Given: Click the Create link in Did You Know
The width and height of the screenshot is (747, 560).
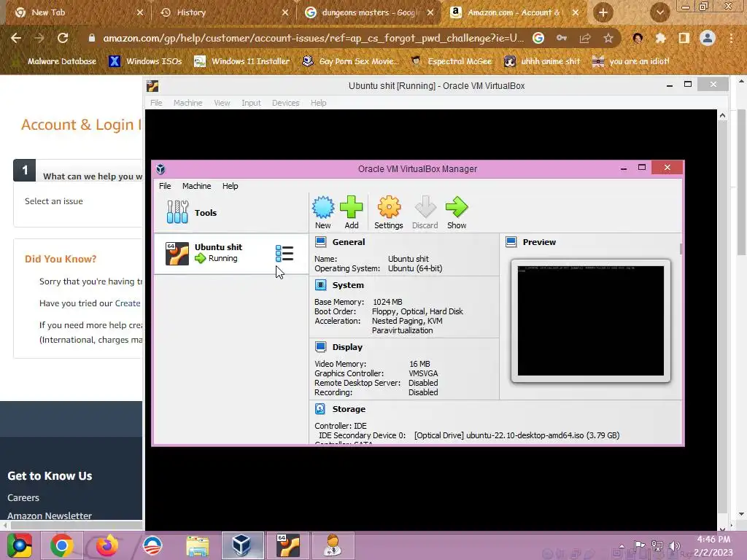Looking at the screenshot, I should point(128,303).
